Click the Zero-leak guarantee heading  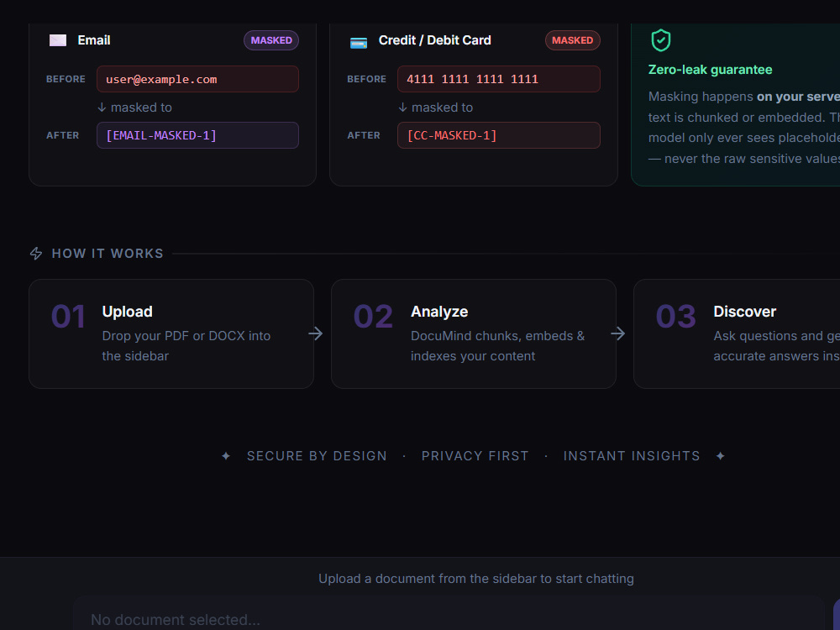[x=710, y=70]
